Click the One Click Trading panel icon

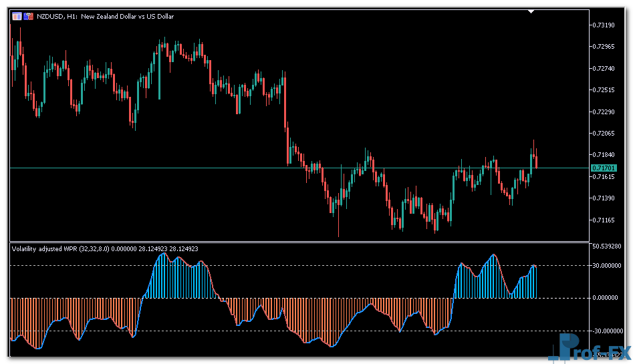(x=17, y=16)
